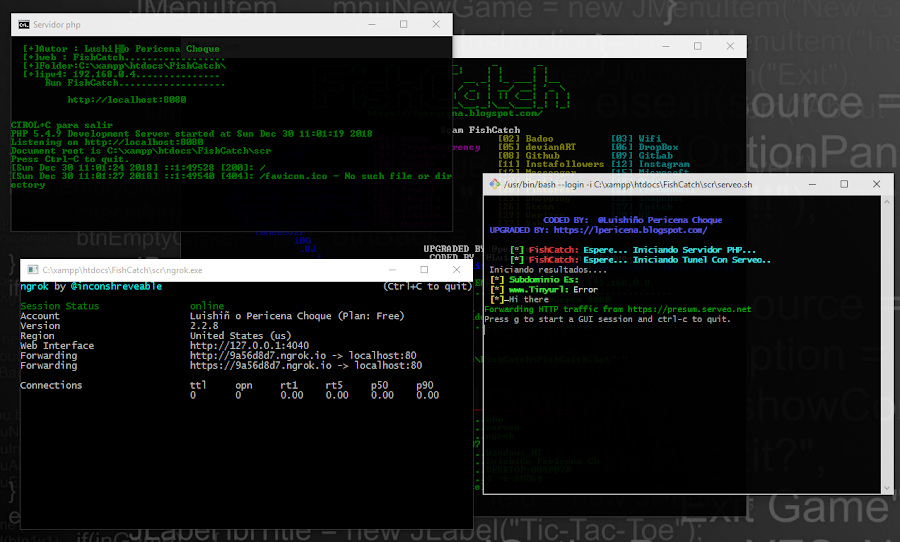900x542 pixels.
Task: Click 'CTROL+C para salir' text
Action: coord(62,125)
